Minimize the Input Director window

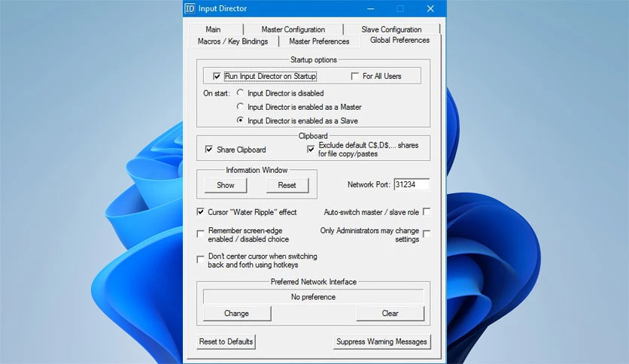click(x=371, y=8)
